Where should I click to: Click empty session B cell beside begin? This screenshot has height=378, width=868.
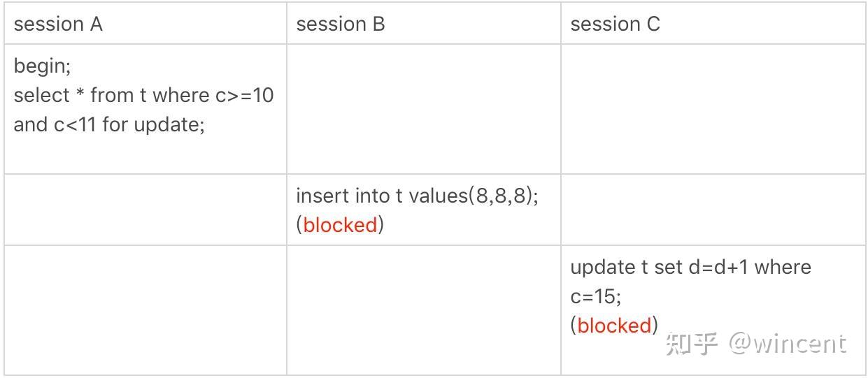(x=424, y=109)
